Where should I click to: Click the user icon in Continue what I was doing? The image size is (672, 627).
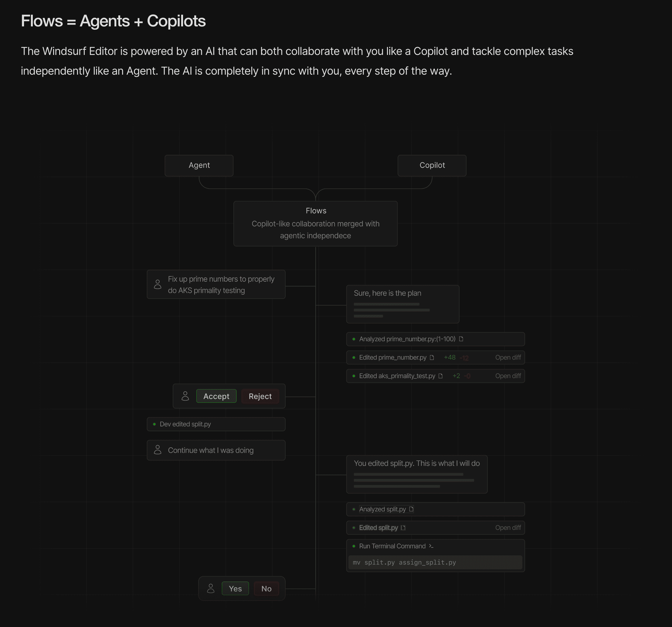click(x=158, y=450)
